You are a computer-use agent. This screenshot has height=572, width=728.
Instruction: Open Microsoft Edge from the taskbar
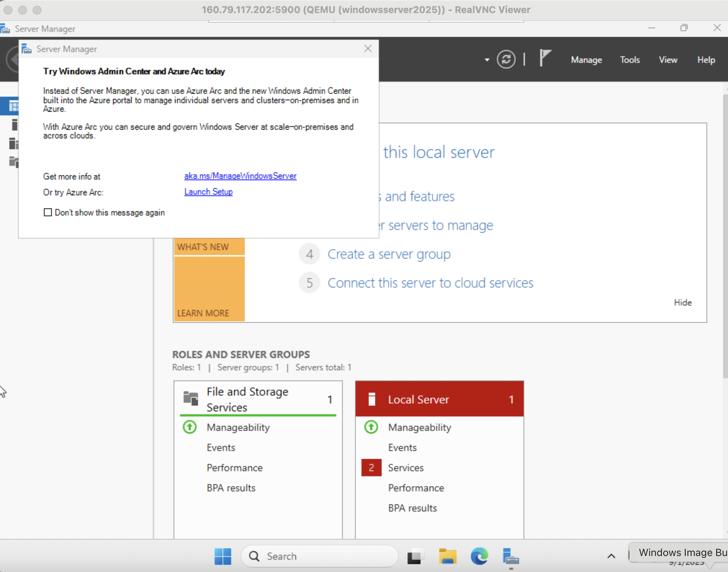coord(479,556)
